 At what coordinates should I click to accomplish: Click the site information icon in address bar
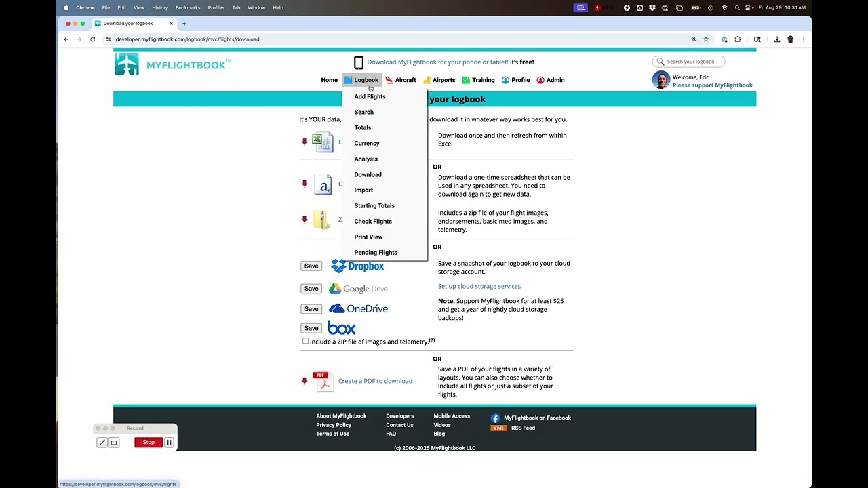coord(108,39)
